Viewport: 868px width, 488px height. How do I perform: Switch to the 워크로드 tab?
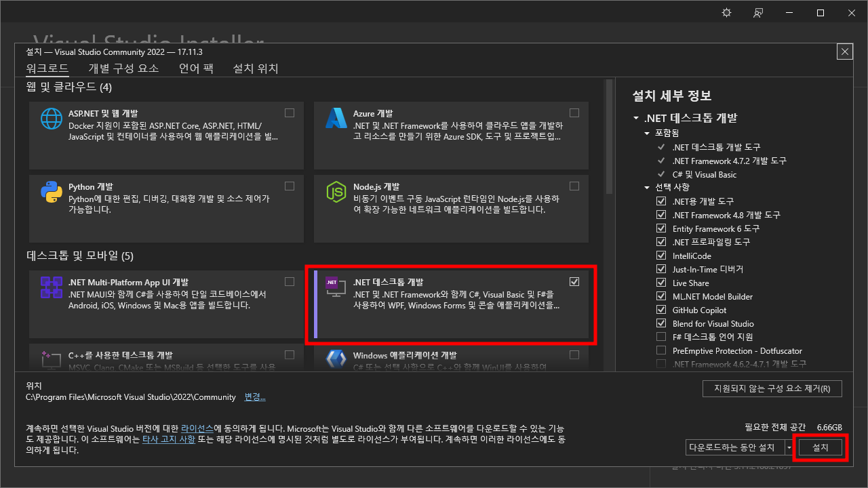(x=47, y=68)
